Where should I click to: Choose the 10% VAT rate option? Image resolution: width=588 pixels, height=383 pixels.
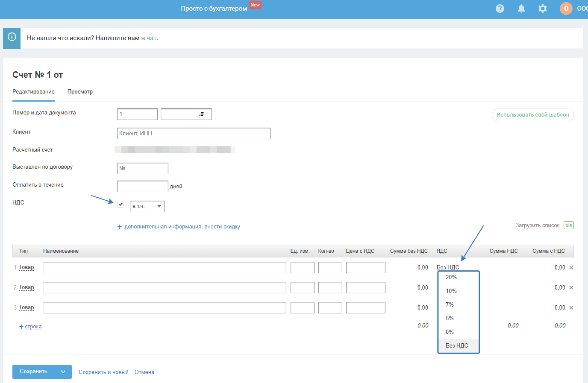coord(451,291)
